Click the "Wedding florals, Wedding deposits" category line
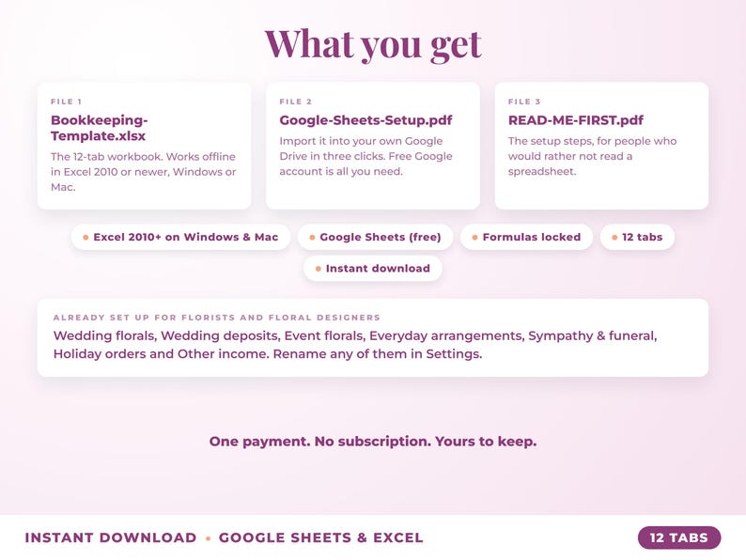Screen dimensions: 746x560 (355, 335)
